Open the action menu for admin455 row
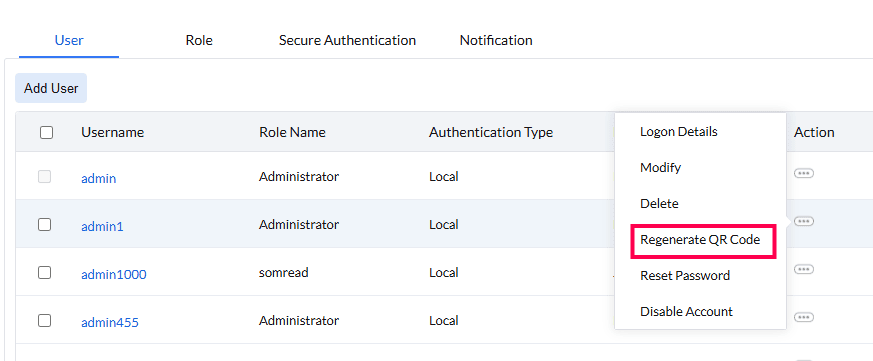The image size is (873, 361). tap(803, 317)
